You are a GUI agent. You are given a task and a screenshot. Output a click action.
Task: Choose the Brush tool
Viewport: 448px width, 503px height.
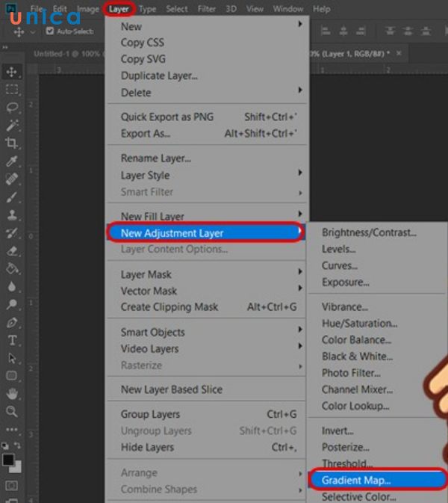12,197
